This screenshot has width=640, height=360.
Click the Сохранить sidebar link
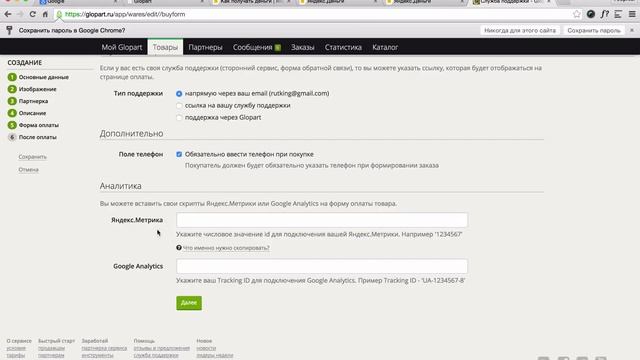click(x=33, y=157)
